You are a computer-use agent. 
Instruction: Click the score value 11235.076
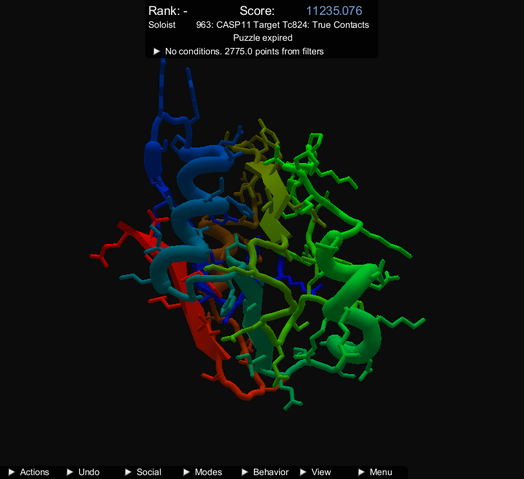click(334, 11)
